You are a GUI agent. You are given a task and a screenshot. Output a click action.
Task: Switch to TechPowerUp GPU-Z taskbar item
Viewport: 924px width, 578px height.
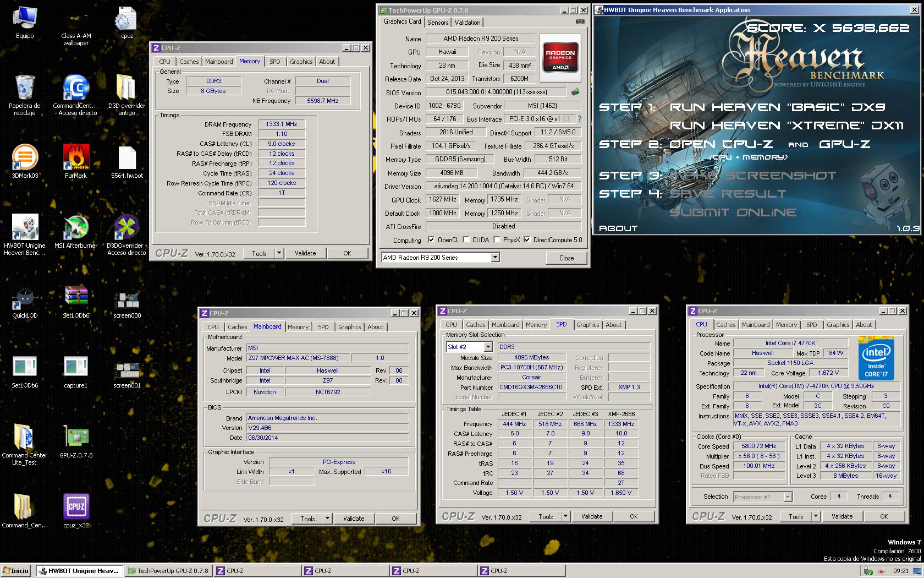point(169,571)
